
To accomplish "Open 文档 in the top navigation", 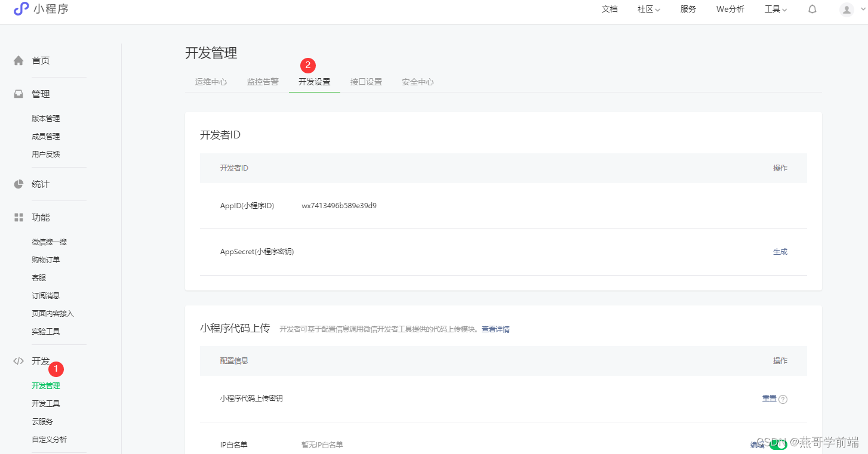I will (x=610, y=9).
